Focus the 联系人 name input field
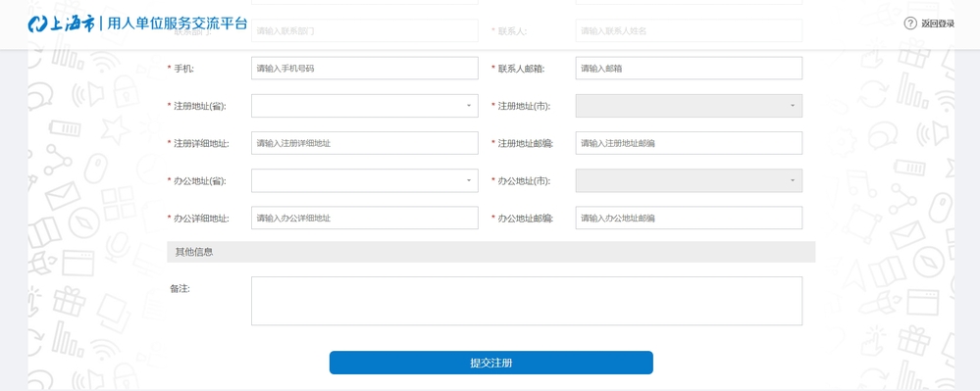The height and width of the screenshot is (391, 980). point(689,30)
